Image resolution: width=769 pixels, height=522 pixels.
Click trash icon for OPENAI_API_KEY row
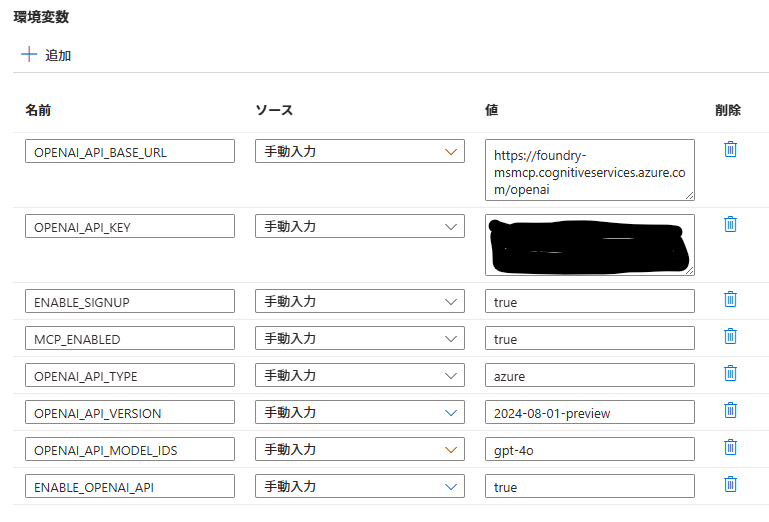pos(730,224)
